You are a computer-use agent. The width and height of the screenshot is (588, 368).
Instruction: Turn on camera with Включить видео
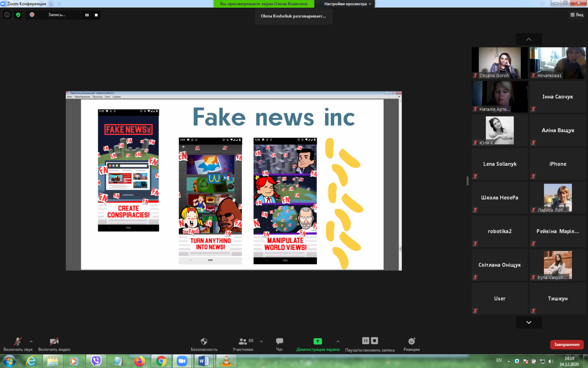tap(54, 342)
